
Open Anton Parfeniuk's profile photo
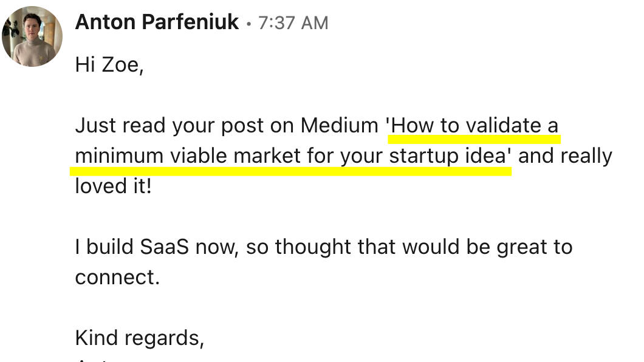(x=32, y=36)
